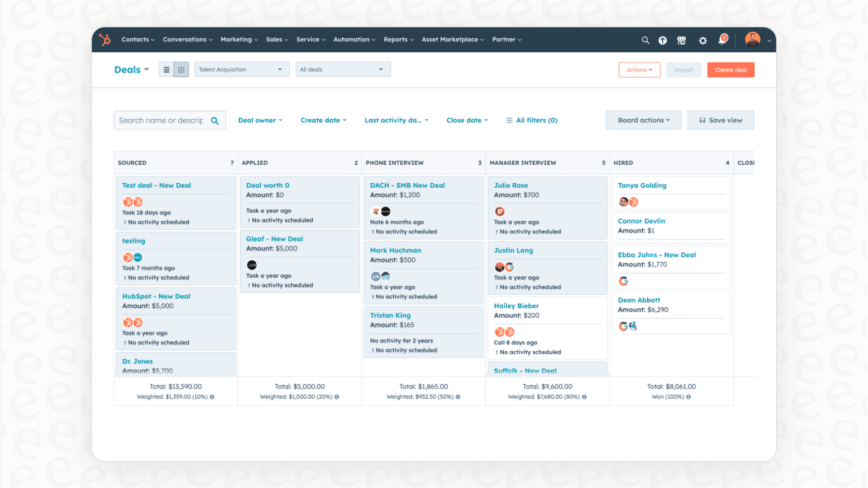The image size is (868, 488).
Task: Open the notifications bell
Action: [722, 40]
